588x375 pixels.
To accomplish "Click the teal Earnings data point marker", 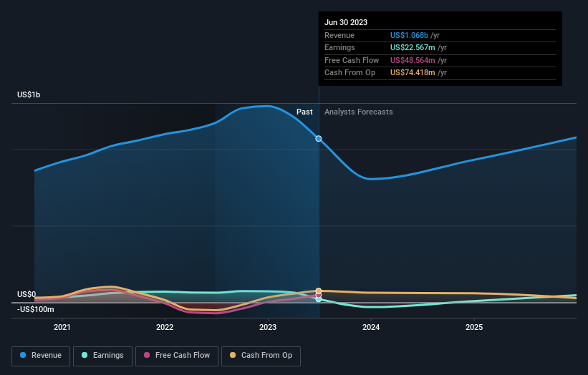I will 319,299.
